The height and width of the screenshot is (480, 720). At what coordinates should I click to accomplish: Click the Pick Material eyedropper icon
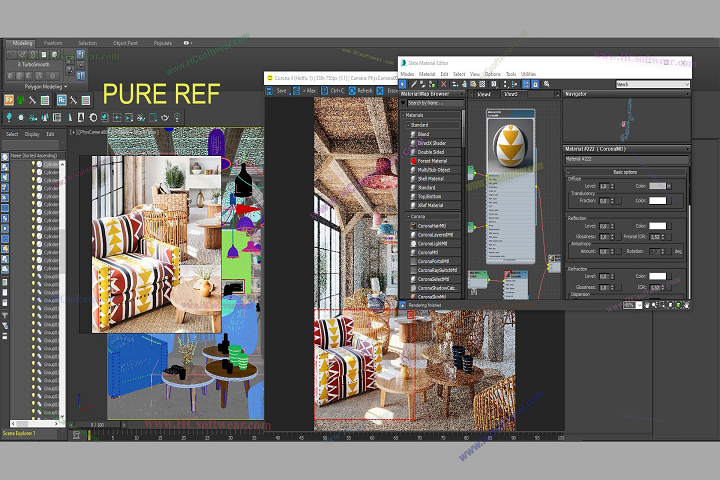coord(414,84)
